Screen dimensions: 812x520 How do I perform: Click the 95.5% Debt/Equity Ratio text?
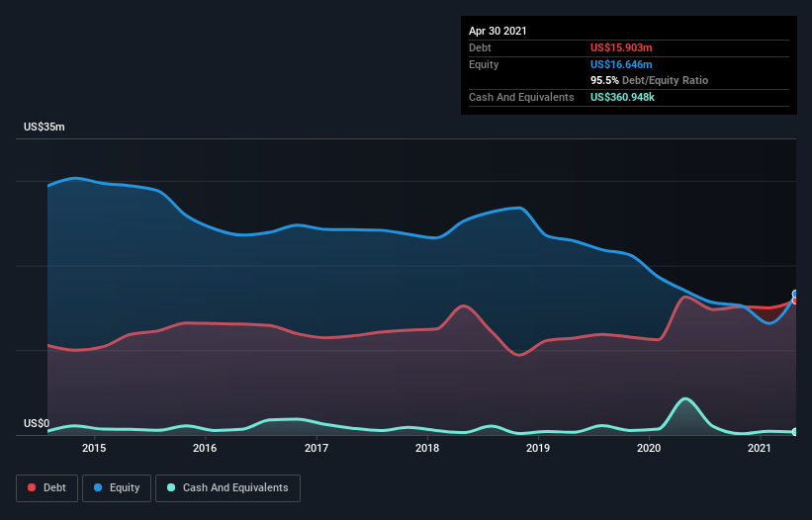pyautogui.click(x=649, y=80)
